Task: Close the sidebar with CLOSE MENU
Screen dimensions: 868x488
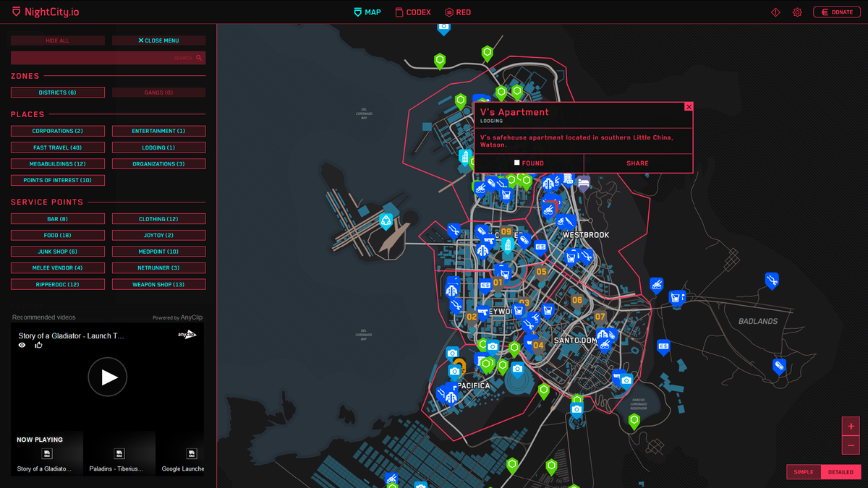Action: 158,40
